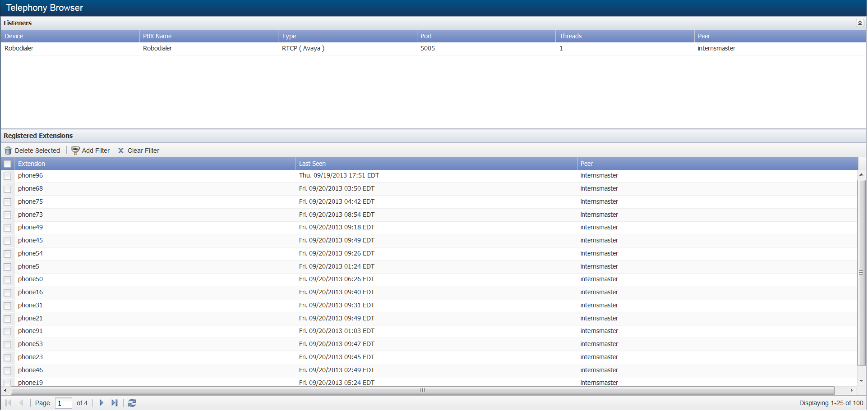Viewport: 868px width, 411px height.
Task: Click the vertical scrollbar down arrow
Action: [861, 381]
